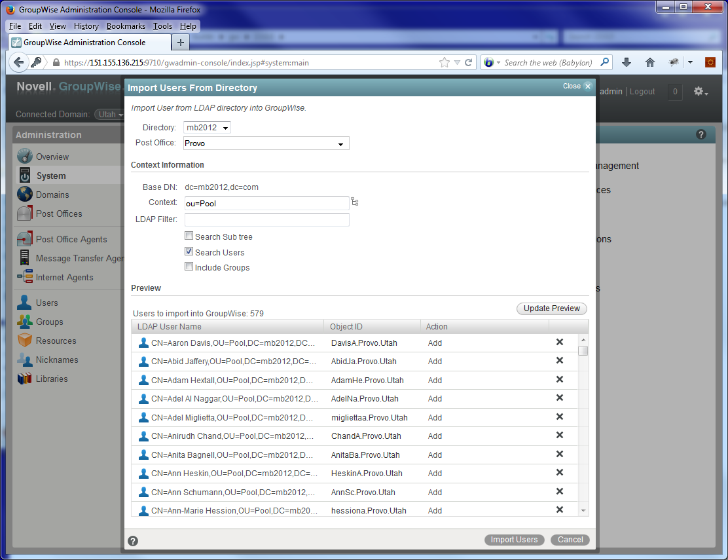Uncheck the Search Users checkbox
Screen dimensions: 728x560
click(x=189, y=252)
